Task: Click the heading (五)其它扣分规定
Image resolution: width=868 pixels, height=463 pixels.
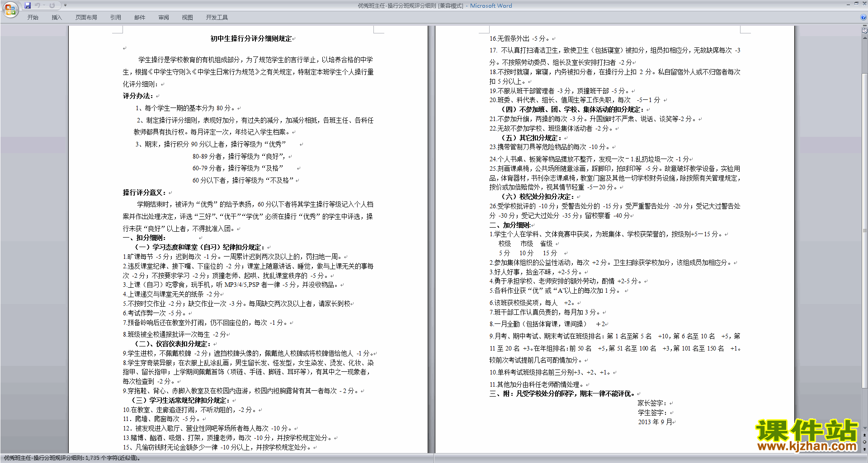Action: 531,138
